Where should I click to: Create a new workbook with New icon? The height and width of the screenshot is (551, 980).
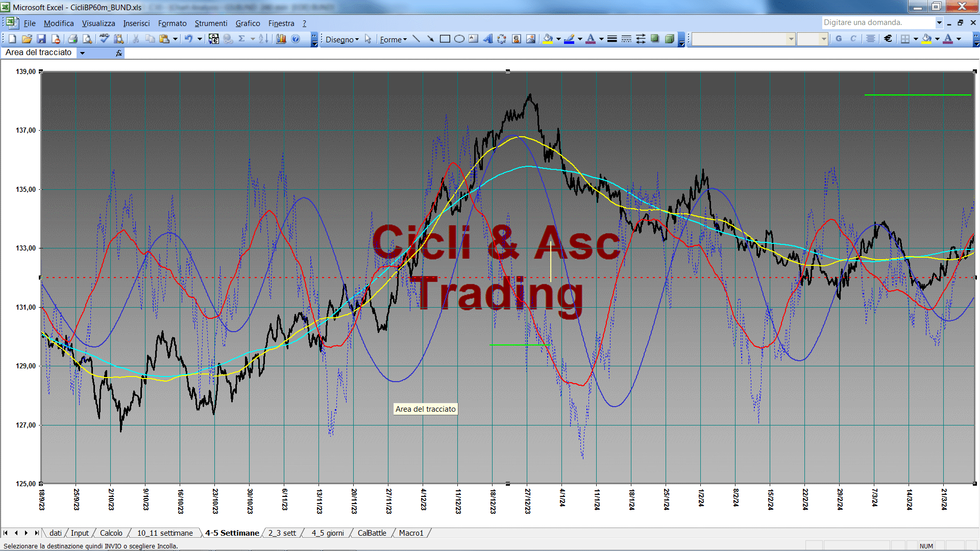coord(12,39)
